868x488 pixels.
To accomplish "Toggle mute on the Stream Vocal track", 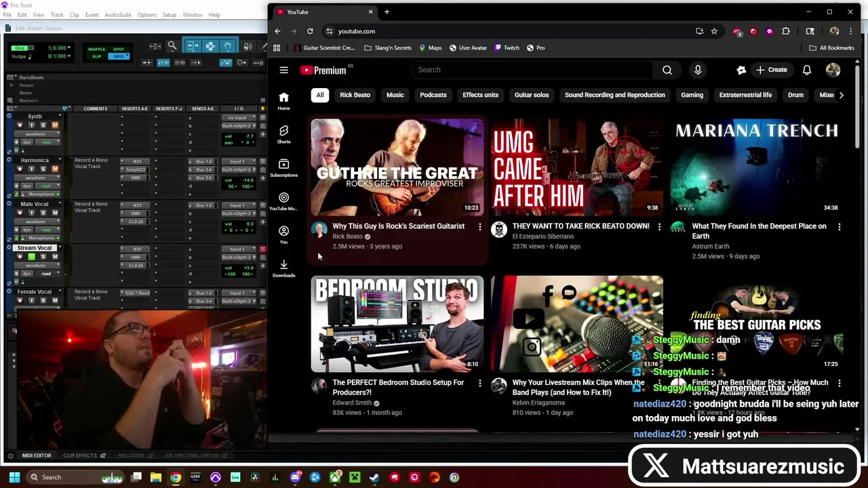I will pos(55,257).
